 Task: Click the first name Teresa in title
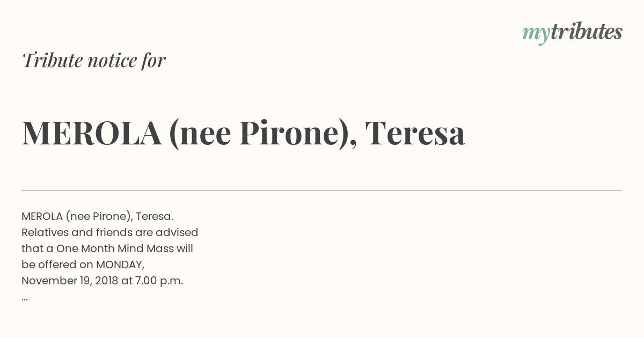click(415, 133)
